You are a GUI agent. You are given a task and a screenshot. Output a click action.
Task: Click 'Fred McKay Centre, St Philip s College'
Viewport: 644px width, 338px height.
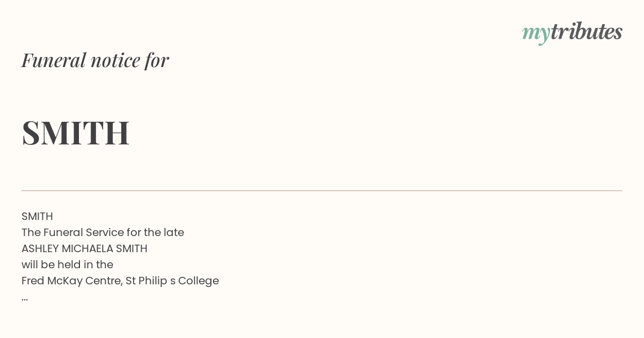pos(120,281)
